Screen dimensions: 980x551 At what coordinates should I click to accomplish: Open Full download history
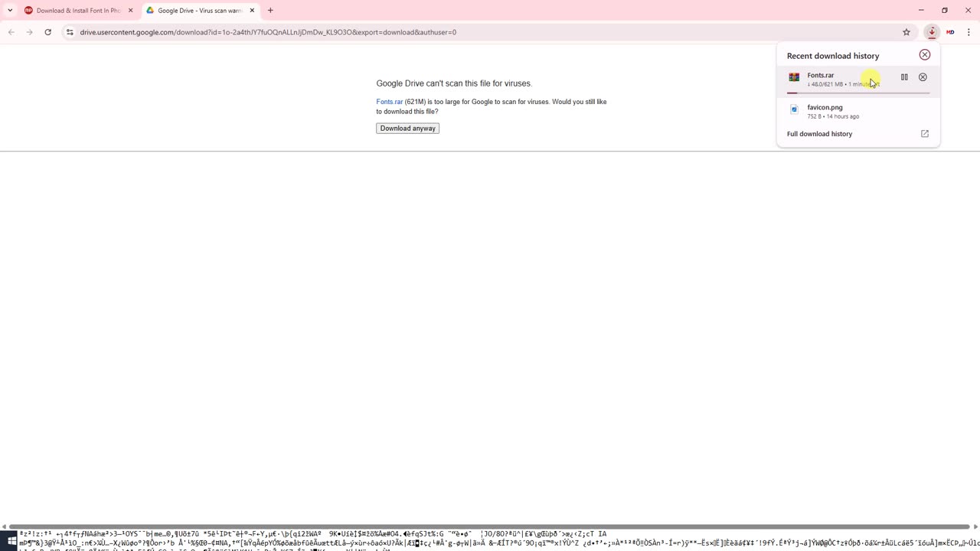tap(819, 134)
